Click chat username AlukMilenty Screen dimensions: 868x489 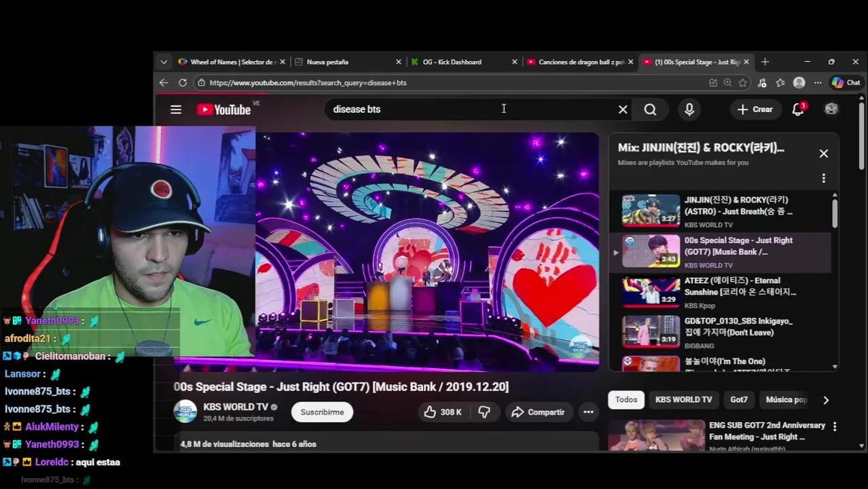(x=52, y=427)
